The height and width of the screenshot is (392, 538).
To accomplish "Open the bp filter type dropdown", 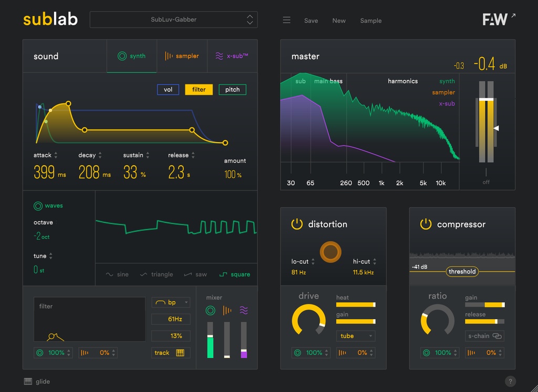I will [x=171, y=302].
